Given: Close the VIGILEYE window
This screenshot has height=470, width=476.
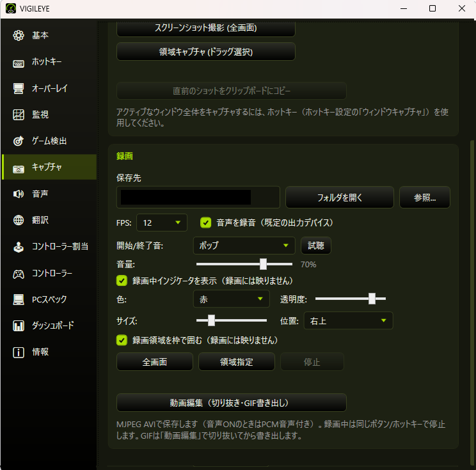Looking at the screenshot, I should (462, 8).
